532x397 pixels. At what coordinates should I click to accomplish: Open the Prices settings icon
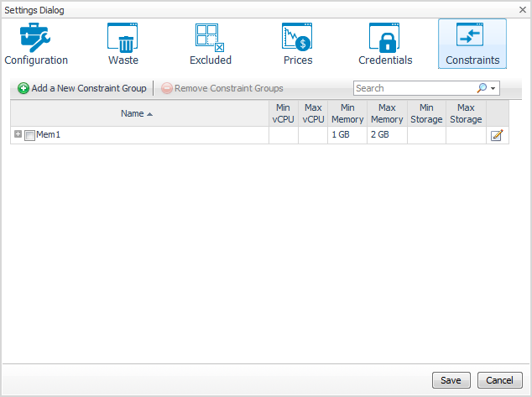pos(297,37)
